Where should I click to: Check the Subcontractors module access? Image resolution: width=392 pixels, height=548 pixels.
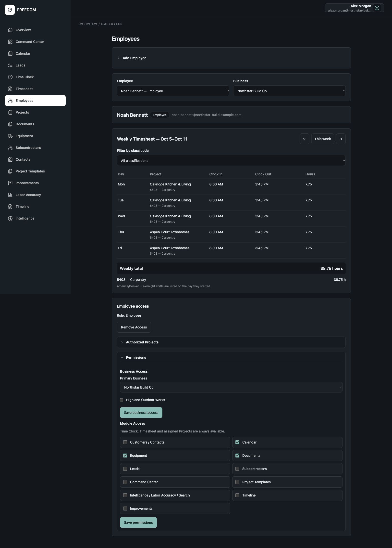click(x=237, y=469)
